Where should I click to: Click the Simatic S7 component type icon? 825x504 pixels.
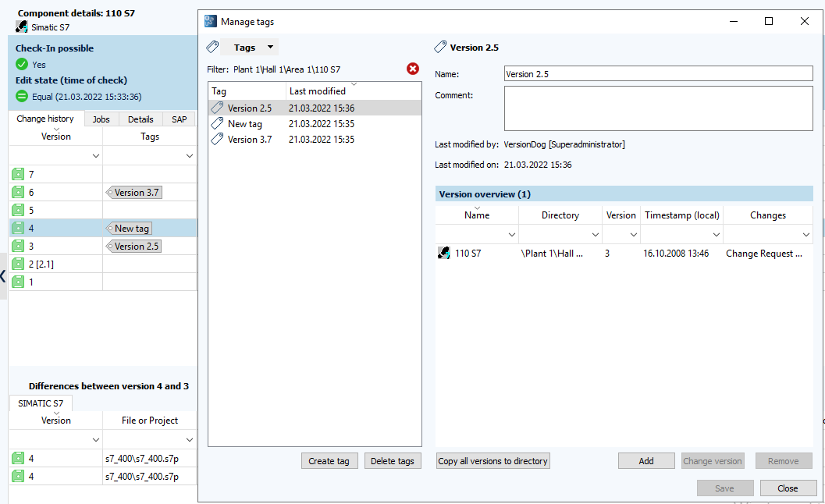click(22, 27)
